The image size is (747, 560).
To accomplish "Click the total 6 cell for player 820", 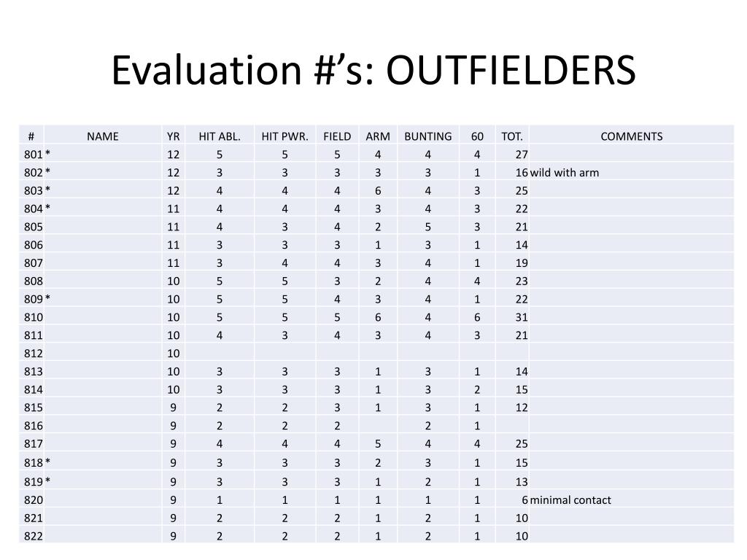I will click(x=512, y=500).
